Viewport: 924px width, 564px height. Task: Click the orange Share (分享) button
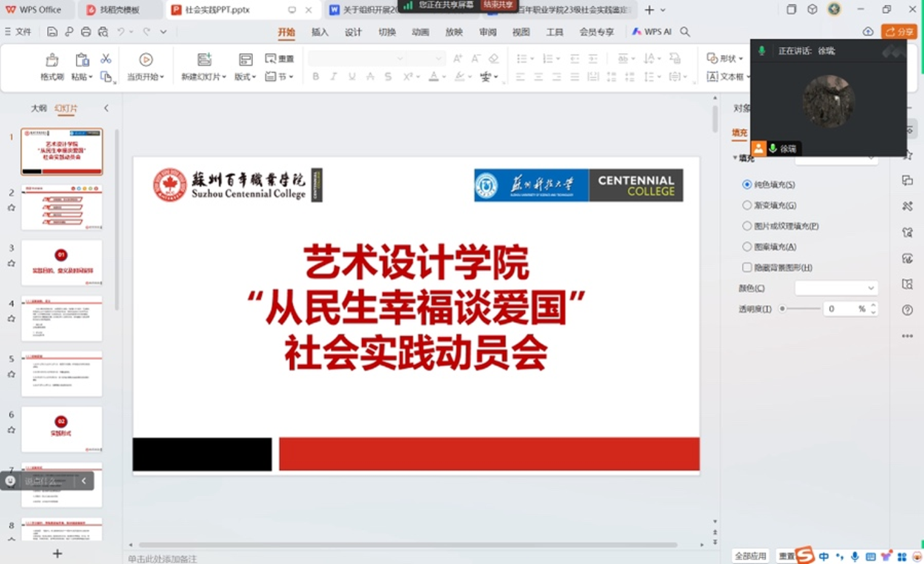point(899,31)
